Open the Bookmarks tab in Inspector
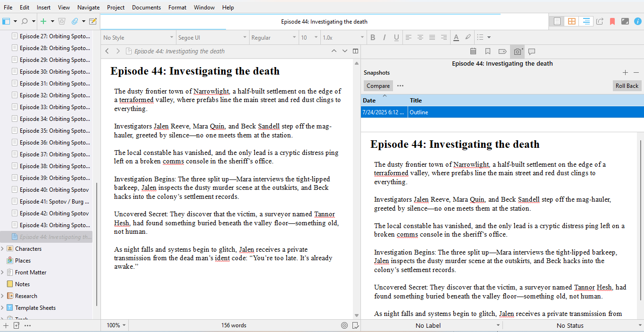 pos(488,51)
